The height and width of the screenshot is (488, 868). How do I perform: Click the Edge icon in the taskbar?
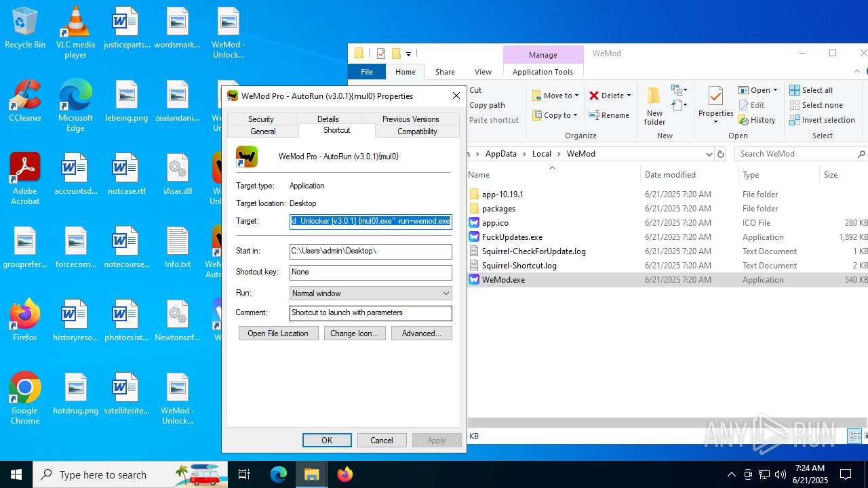[x=279, y=474]
